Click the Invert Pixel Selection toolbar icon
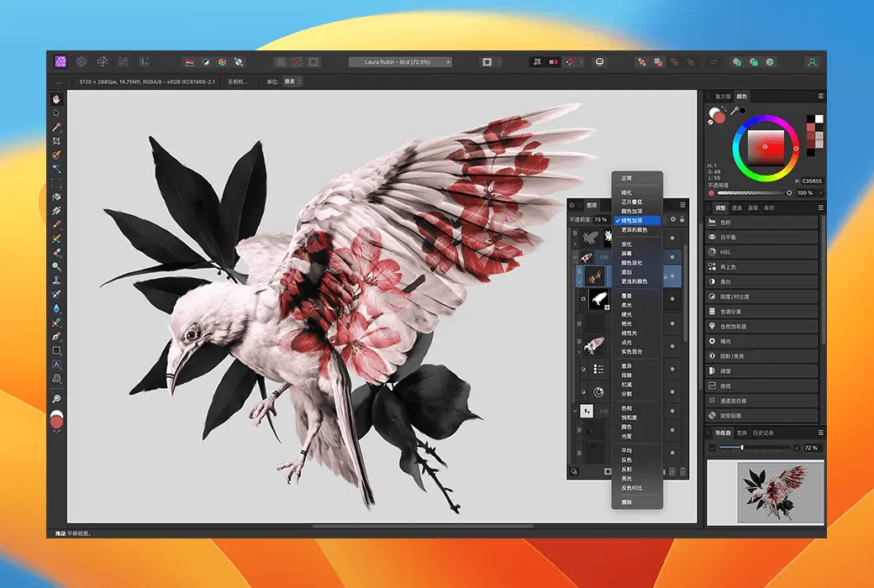This screenshot has width=874, height=588. [313, 62]
